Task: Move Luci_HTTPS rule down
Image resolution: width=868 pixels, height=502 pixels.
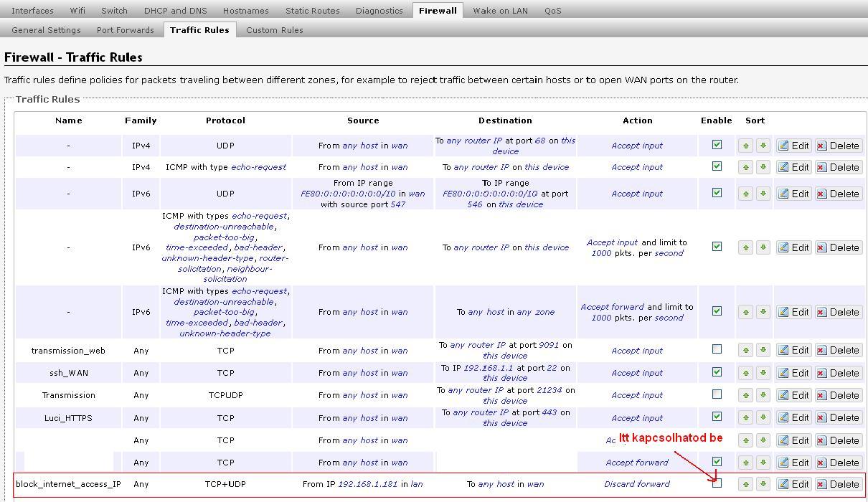Action: tap(763, 417)
